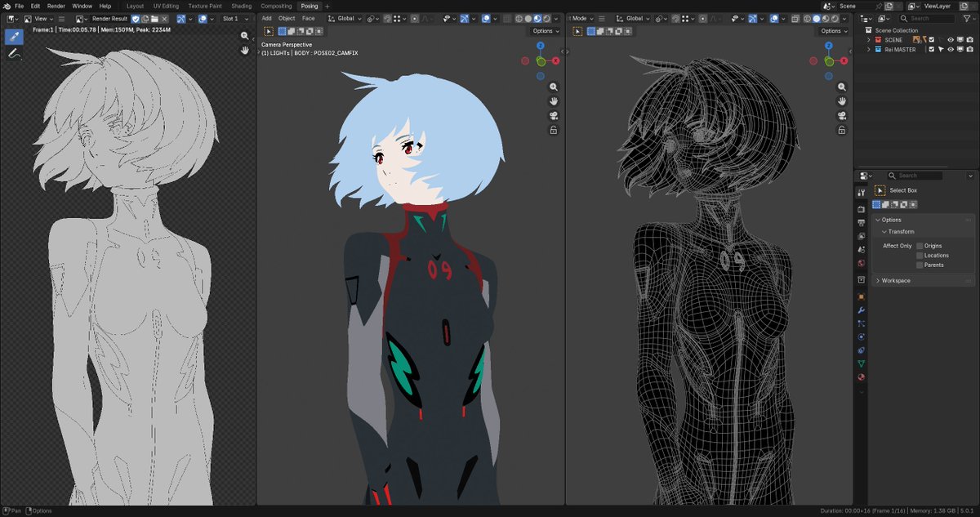
Task: Click the Render Result image name field
Action: [109, 18]
